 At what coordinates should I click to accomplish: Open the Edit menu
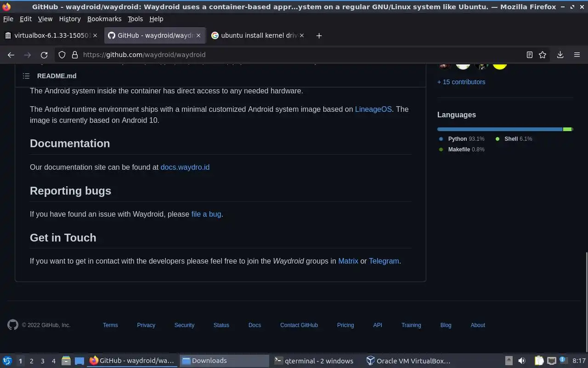point(26,19)
